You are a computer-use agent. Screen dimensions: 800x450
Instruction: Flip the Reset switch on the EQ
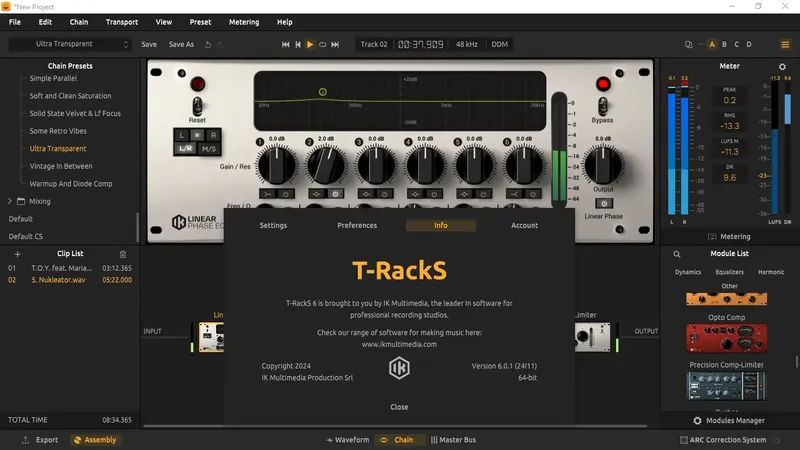(x=197, y=106)
